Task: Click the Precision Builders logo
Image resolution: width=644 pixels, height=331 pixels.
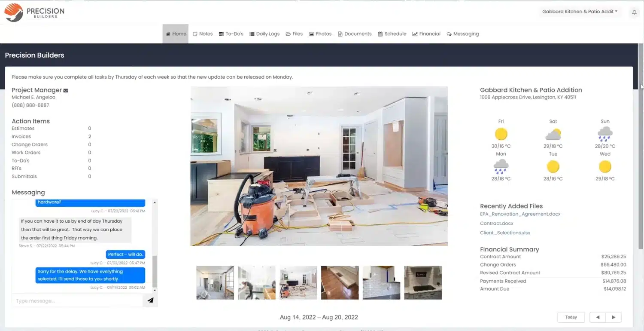Action: (34, 12)
